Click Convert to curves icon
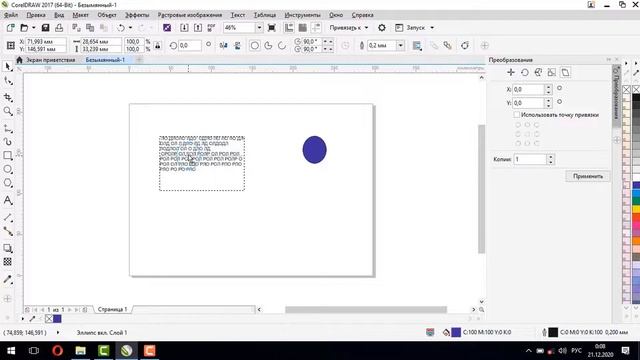Viewport: 640px width, 360px height. point(465,46)
